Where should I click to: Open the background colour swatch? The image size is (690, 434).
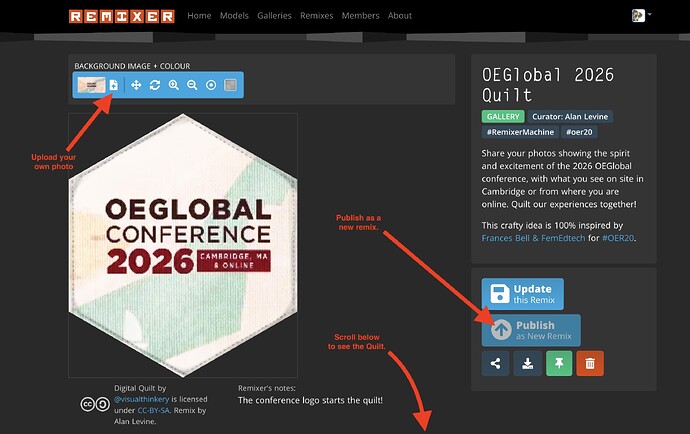click(x=230, y=85)
